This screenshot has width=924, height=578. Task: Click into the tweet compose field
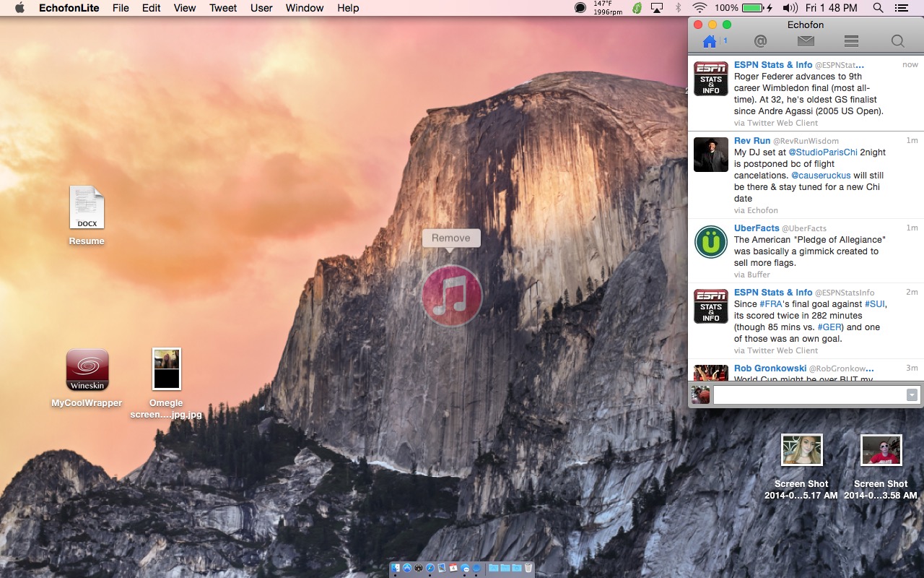(809, 395)
